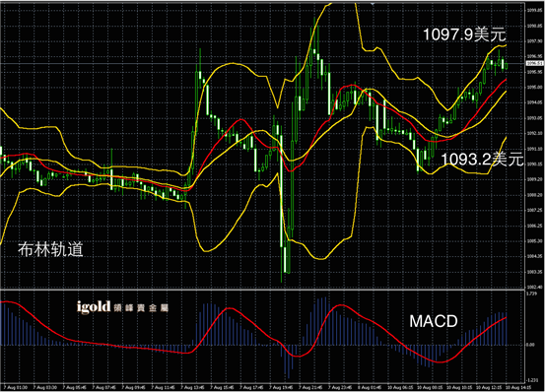Click the 1099.85 price axis label
The image size is (545, 392).
click(534, 11)
